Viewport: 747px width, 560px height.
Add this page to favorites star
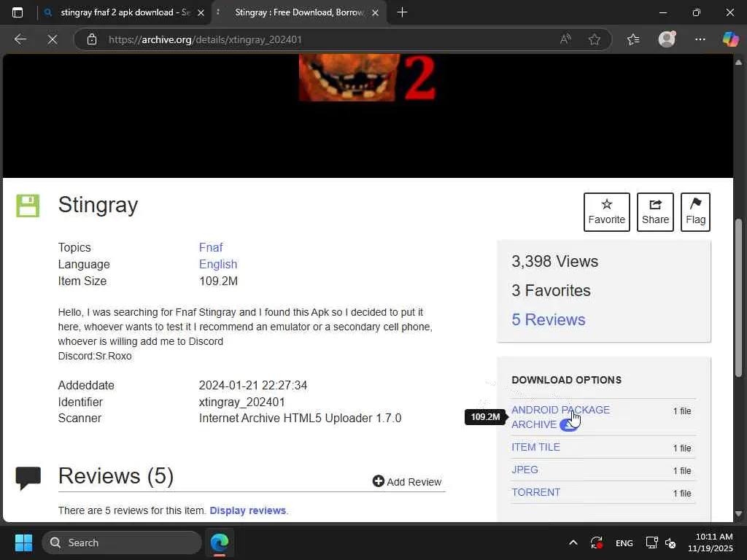point(594,39)
